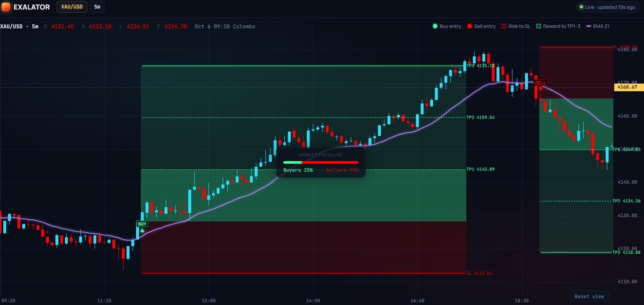Click the 4130.00 price axis label
This screenshot has height=305, width=644.
pos(628,216)
